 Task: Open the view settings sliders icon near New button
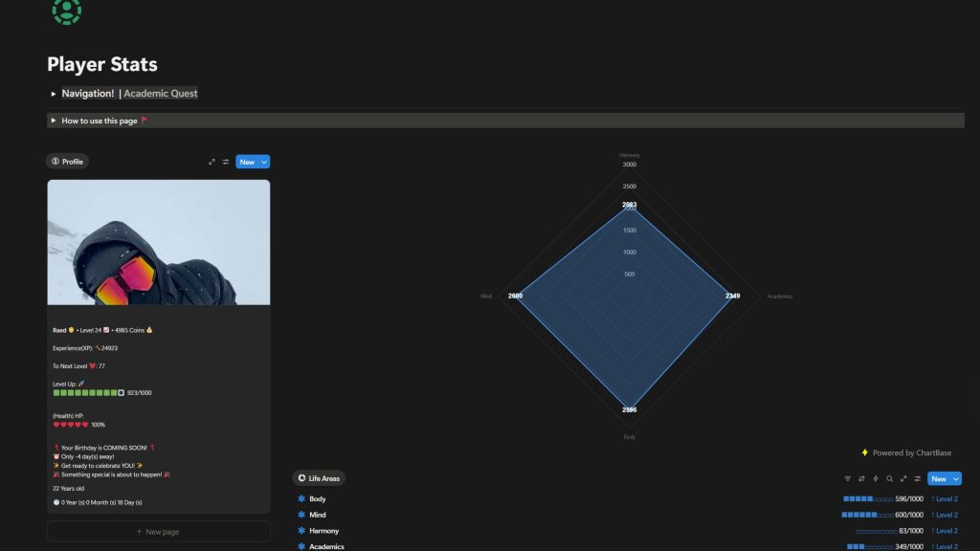[x=917, y=478]
